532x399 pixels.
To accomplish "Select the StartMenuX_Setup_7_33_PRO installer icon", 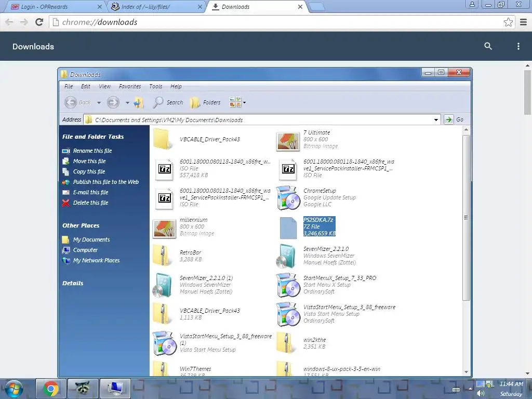I will point(288,285).
